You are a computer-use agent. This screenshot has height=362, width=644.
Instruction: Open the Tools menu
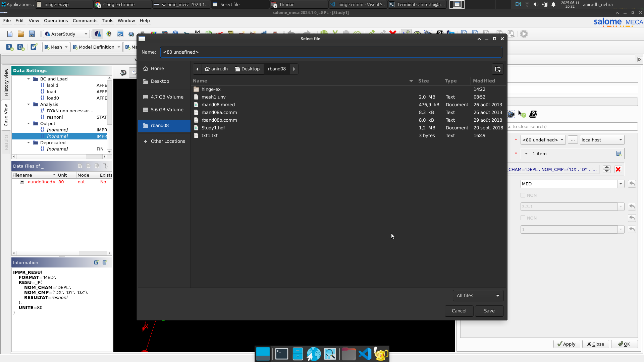[x=107, y=21]
